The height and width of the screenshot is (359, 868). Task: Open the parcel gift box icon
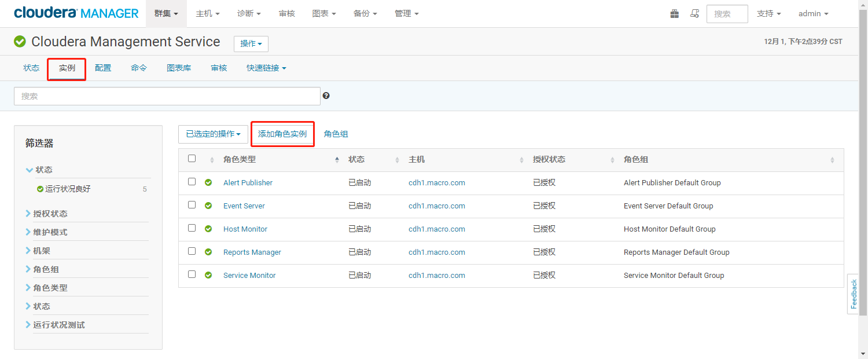675,13
